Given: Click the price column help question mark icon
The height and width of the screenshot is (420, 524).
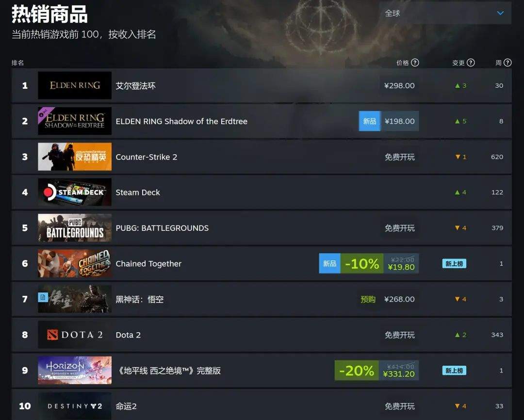Looking at the screenshot, I should 415,63.
